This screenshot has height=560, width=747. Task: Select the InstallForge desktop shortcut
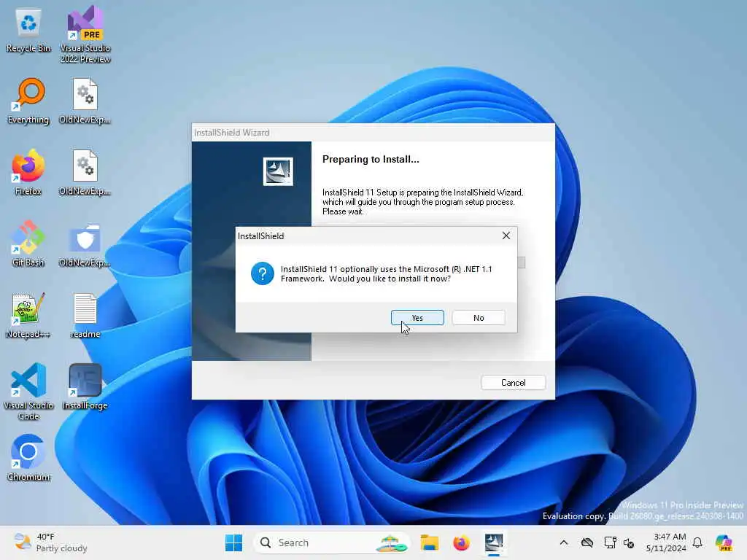coord(85,386)
